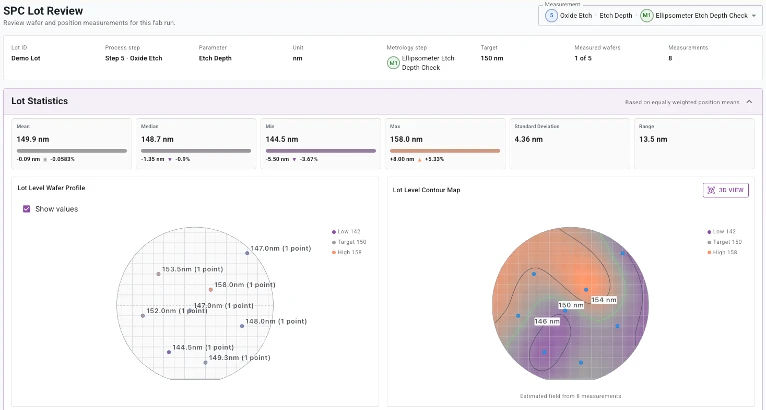Open the Measurement selector dropdown
The height and width of the screenshot is (410, 766).
(650, 16)
